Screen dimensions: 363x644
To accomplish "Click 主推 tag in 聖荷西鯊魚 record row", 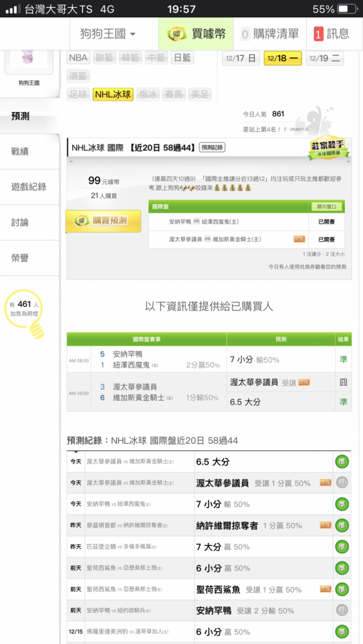I will point(326,589).
